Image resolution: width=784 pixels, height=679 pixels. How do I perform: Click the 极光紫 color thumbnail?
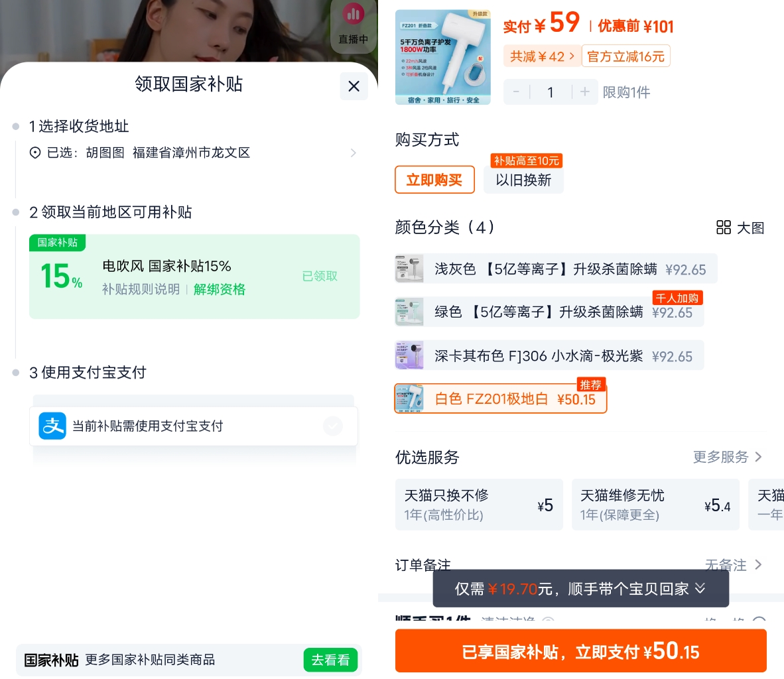click(x=409, y=355)
